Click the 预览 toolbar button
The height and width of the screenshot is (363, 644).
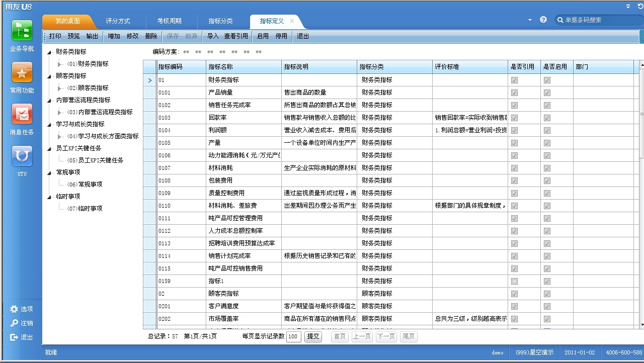pos(73,36)
